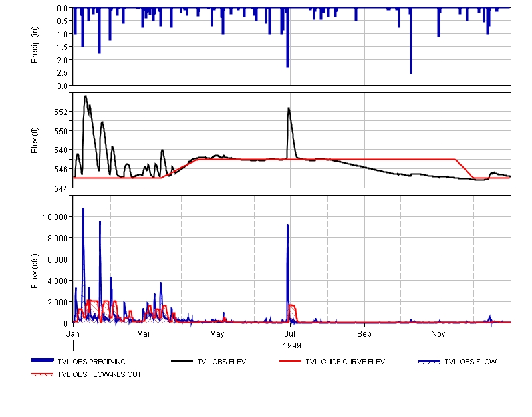The width and height of the screenshot is (532, 417).
Task: Click the TVL GUIDE CURVE ELEV legend label
Action: pos(345,362)
